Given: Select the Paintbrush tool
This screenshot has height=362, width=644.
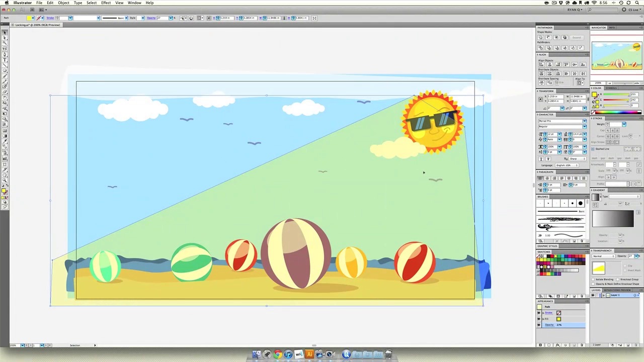Looking at the screenshot, I should [5, 75].
